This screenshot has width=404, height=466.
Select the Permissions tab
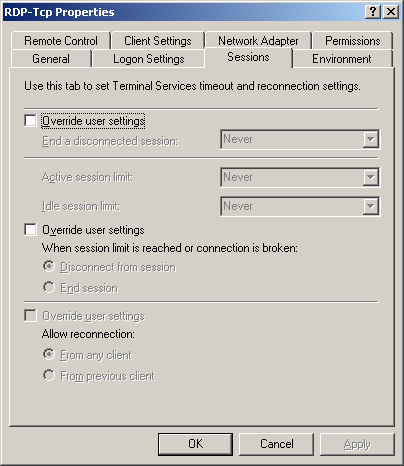pyautogui.click(x=353, y=41)
